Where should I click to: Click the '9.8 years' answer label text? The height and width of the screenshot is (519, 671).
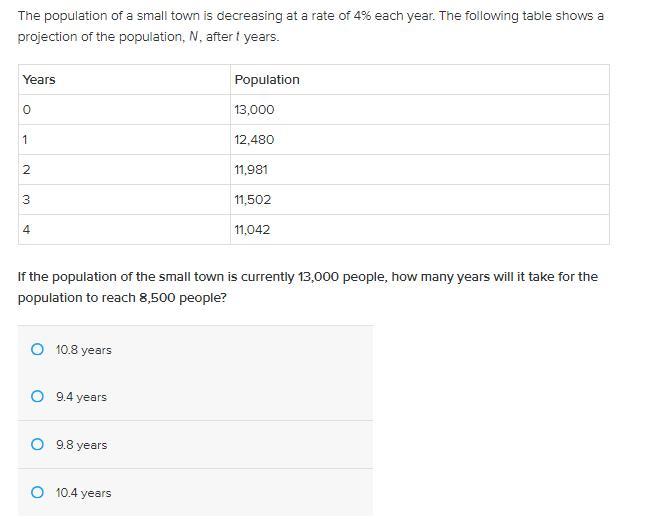[x=81, y=445]
